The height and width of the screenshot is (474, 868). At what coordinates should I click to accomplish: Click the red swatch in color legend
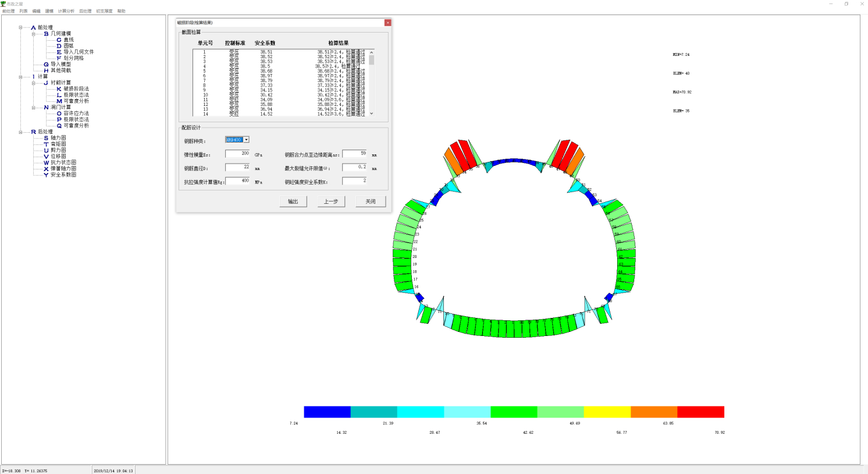700,412
